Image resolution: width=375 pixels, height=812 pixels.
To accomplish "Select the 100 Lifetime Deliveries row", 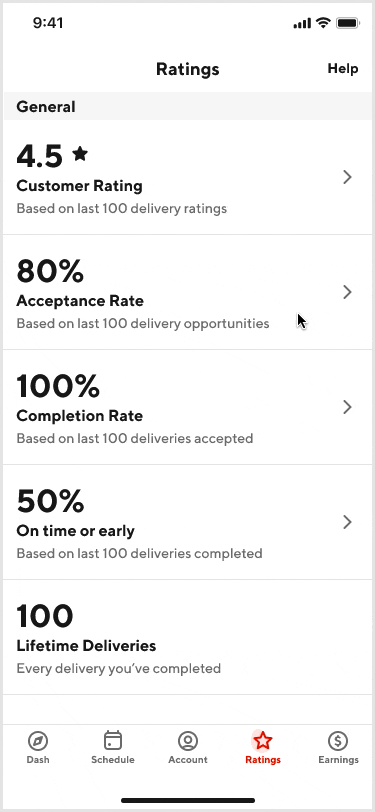I will pos(188,637).
